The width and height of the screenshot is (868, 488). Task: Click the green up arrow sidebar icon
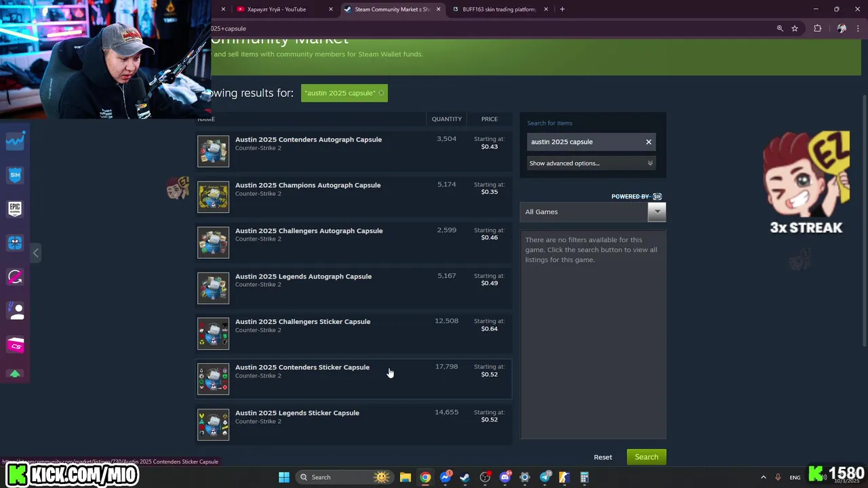click(x=15, y=373)
